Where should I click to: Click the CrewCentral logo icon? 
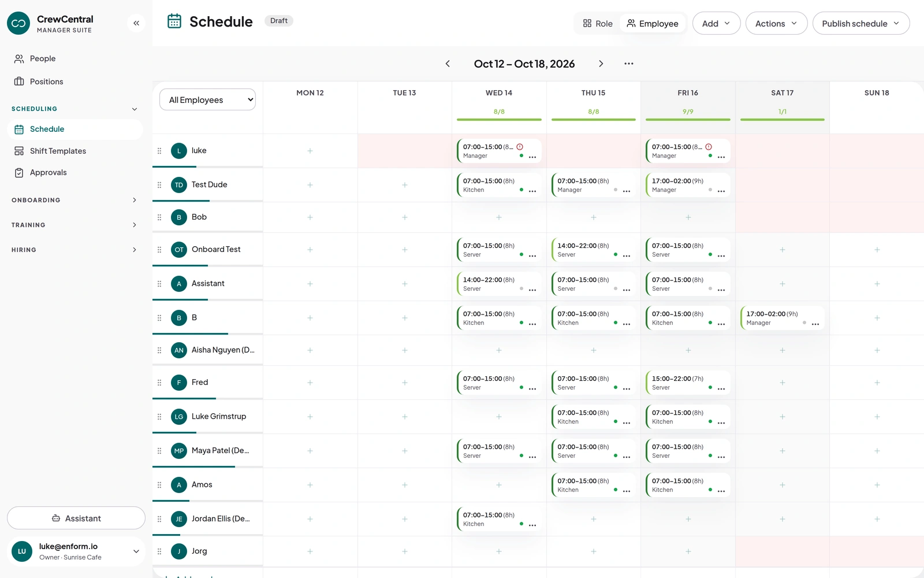tap(18, 23)
